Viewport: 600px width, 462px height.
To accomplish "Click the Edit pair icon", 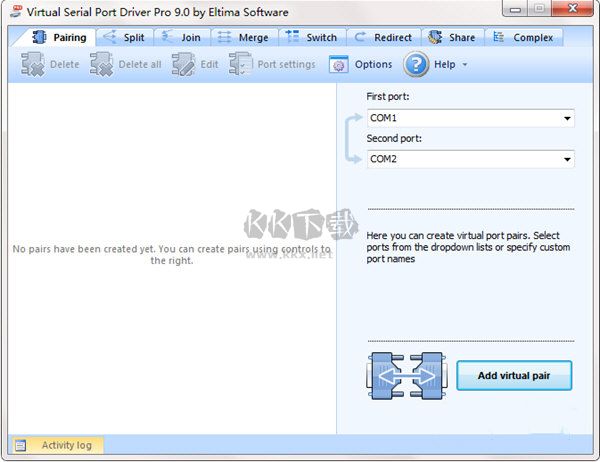I will pos(184,64).
